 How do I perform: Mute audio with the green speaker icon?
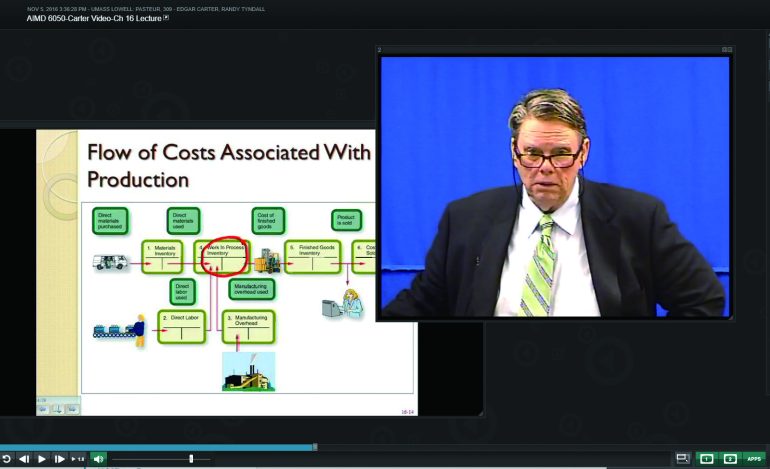(98, 459)
